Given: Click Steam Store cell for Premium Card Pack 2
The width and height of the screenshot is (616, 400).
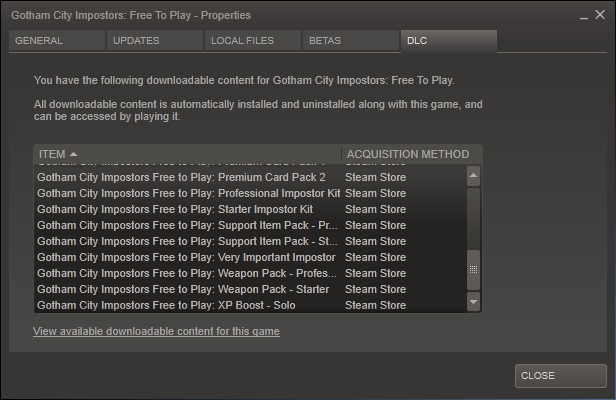Looking at the screenshot, I should click(x=375, y=177).
